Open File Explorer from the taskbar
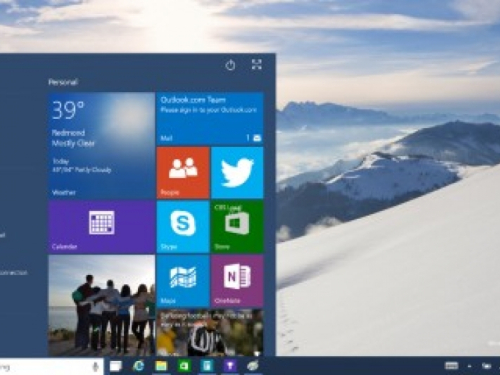The image size is (500, 375). [161, 366]
